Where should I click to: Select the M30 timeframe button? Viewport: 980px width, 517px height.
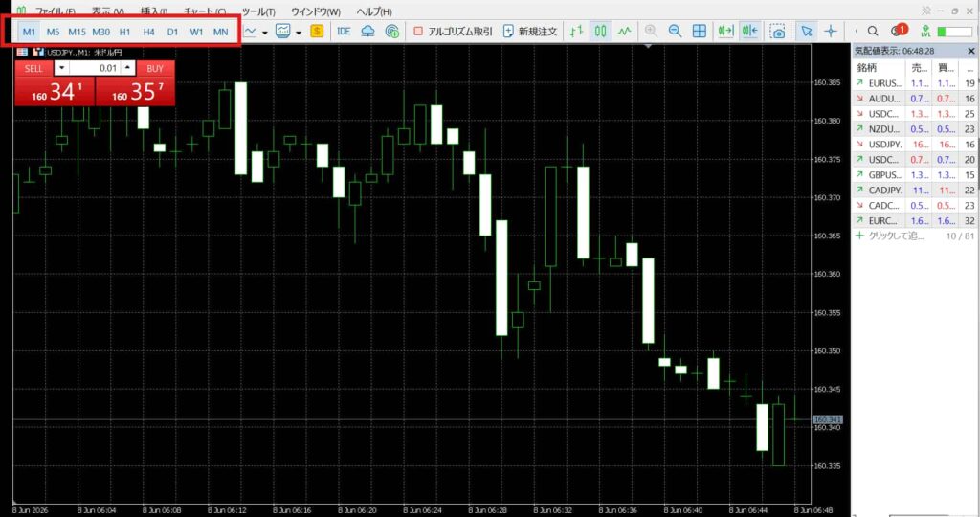(x=100, y=32)
